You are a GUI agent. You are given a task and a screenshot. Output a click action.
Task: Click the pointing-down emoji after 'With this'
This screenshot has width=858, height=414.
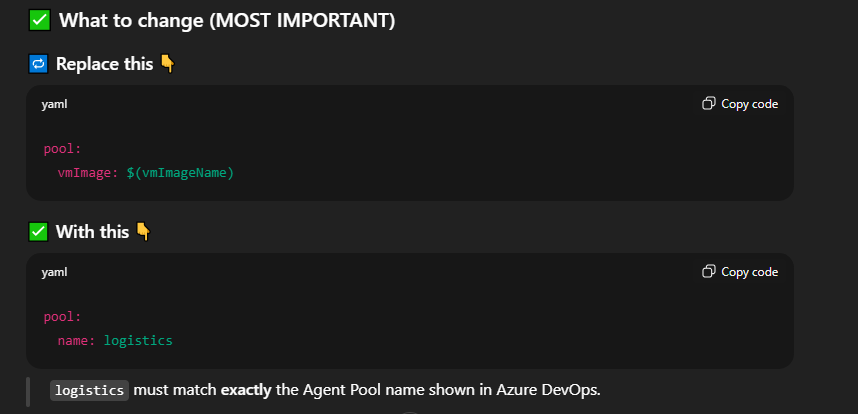143,232
